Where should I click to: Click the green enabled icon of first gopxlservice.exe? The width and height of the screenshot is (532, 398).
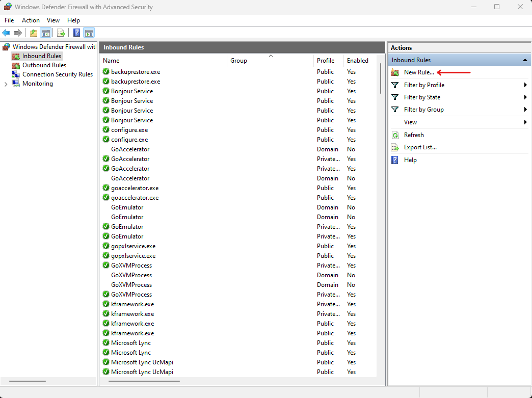tap(106, 246)
